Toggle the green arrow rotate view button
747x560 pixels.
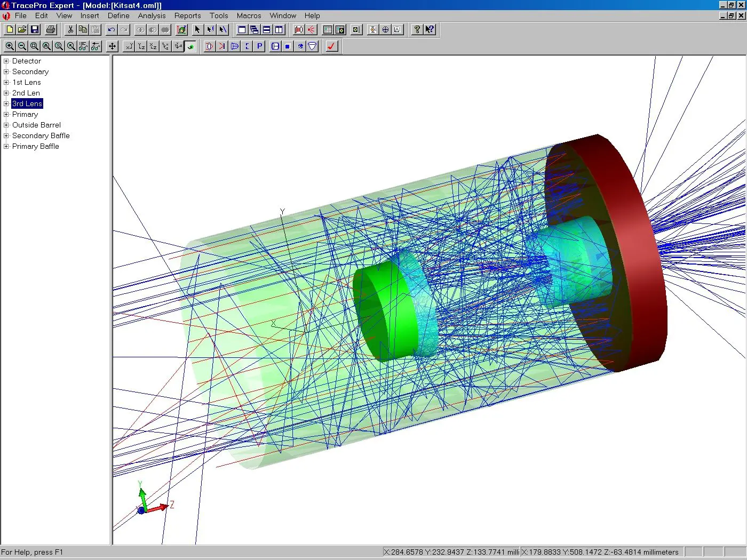tap(190, 46)
